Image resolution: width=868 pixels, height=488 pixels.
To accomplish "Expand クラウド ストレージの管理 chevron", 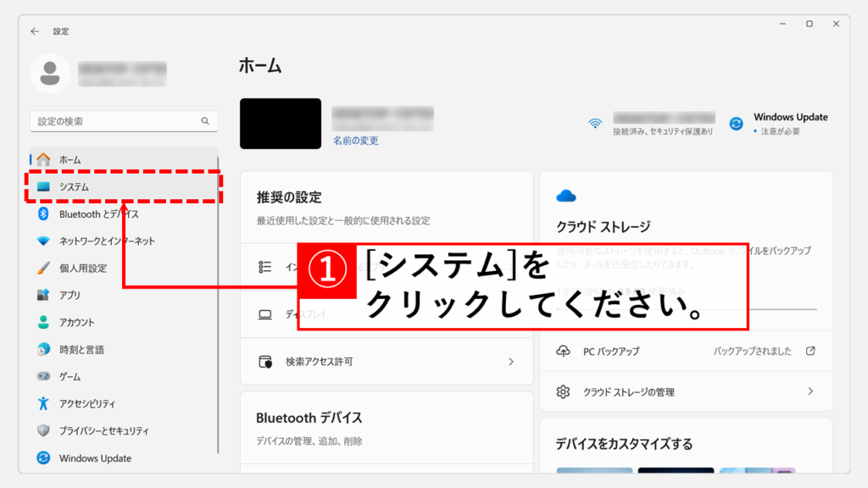I will click(810, 391).
